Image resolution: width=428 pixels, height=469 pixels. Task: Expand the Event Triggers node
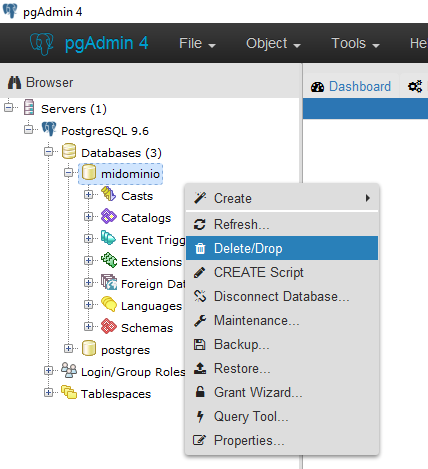tap(88, 239)
